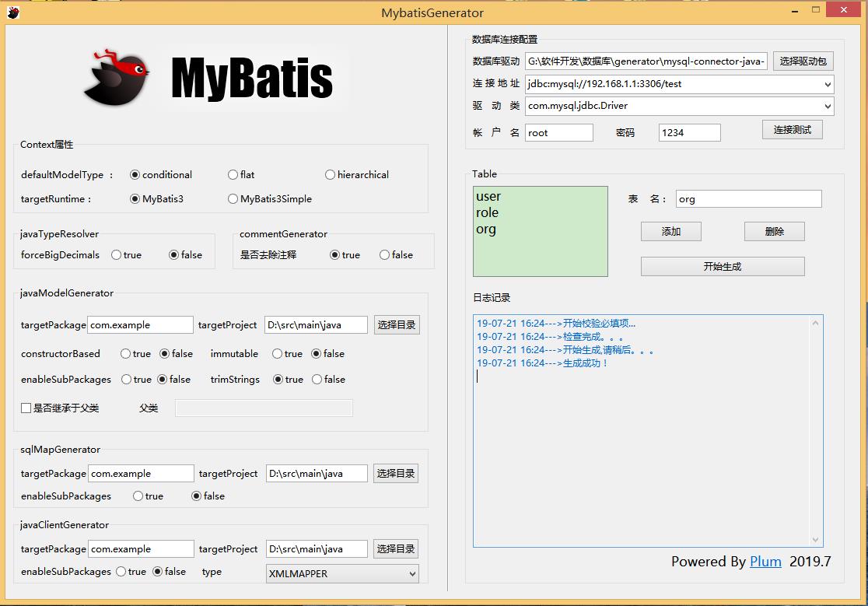Select user in the Table list
This screenshot has height=606, width=868.
pos(488,197)
